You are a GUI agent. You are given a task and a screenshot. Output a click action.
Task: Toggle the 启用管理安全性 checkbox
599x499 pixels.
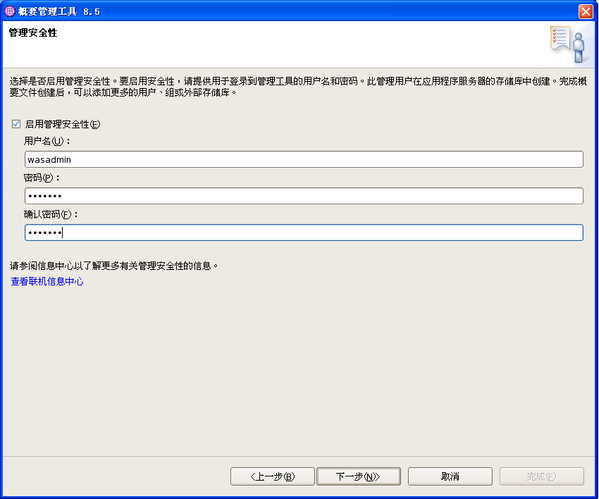[16, 124]
